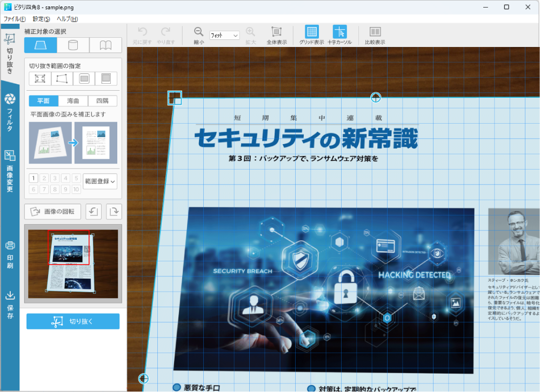Open the 設定 menu
The image size is (540, 392).
coord(41,18)
